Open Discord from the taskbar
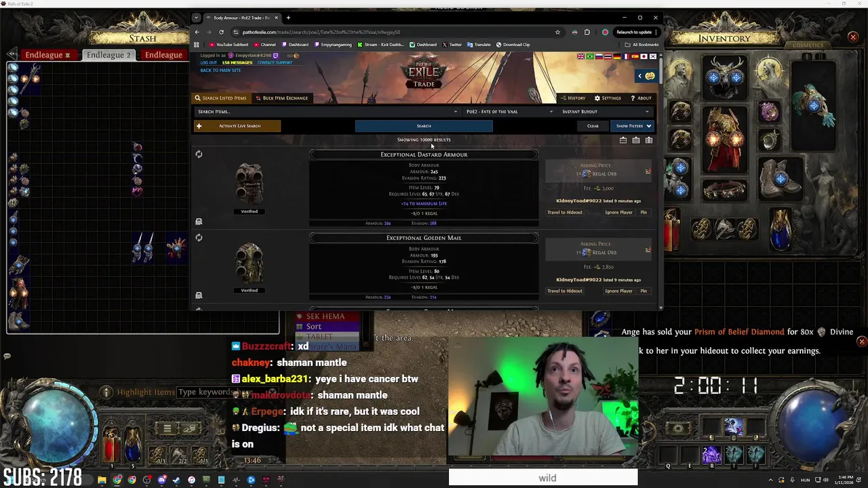 161,480
